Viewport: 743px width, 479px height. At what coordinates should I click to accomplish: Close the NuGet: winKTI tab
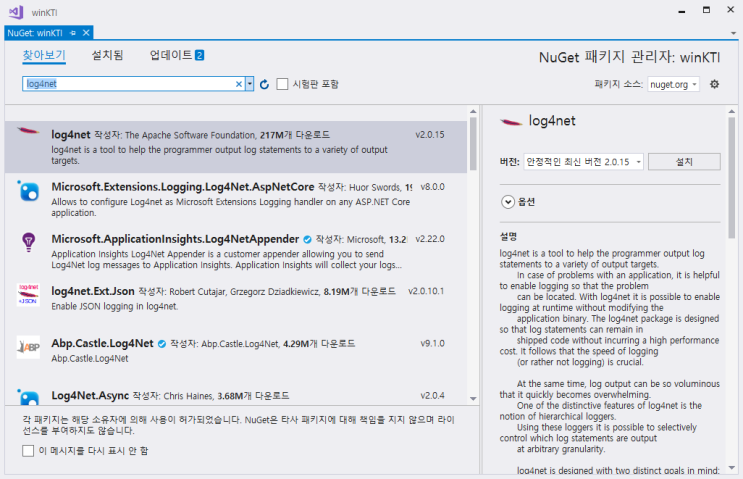coord(86,33)
